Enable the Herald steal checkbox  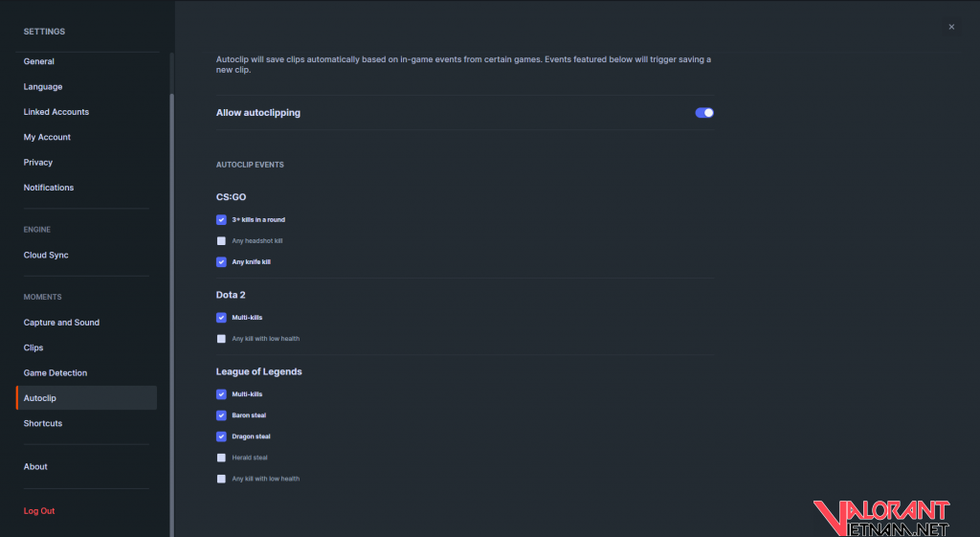(x=221, y=458)
